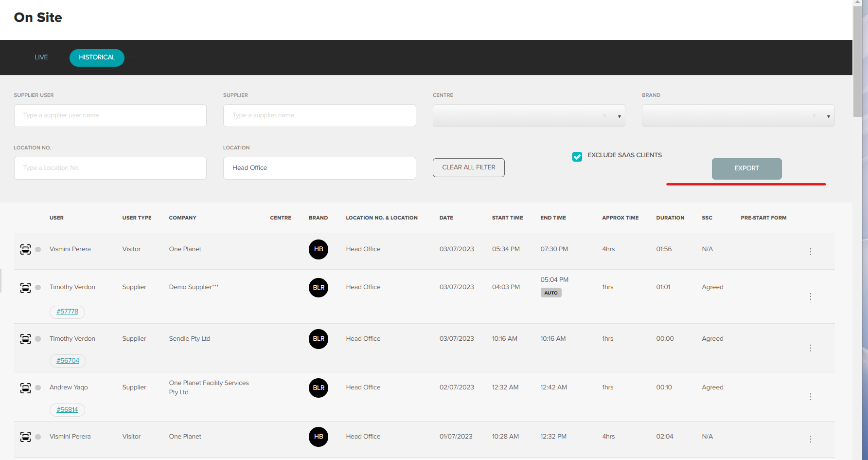Click scan icon next to Andrew Yaqo

(25, 388)
